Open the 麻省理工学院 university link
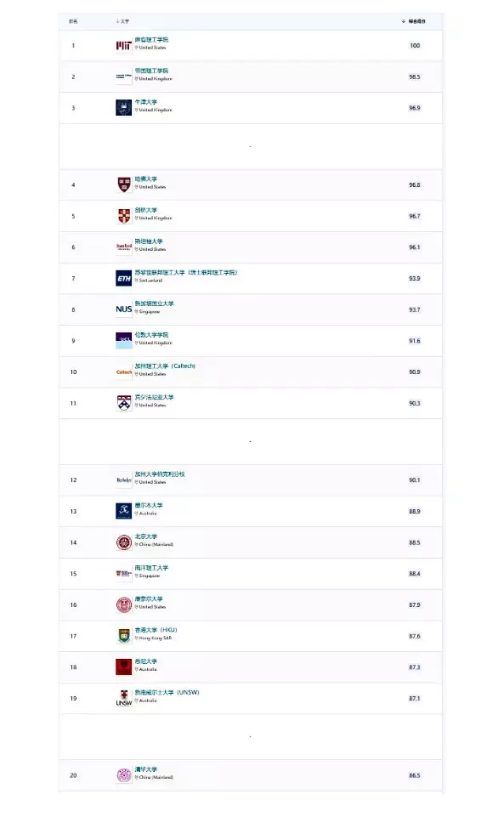The width and height of the screenshot is (504, 817). (151, 40)
